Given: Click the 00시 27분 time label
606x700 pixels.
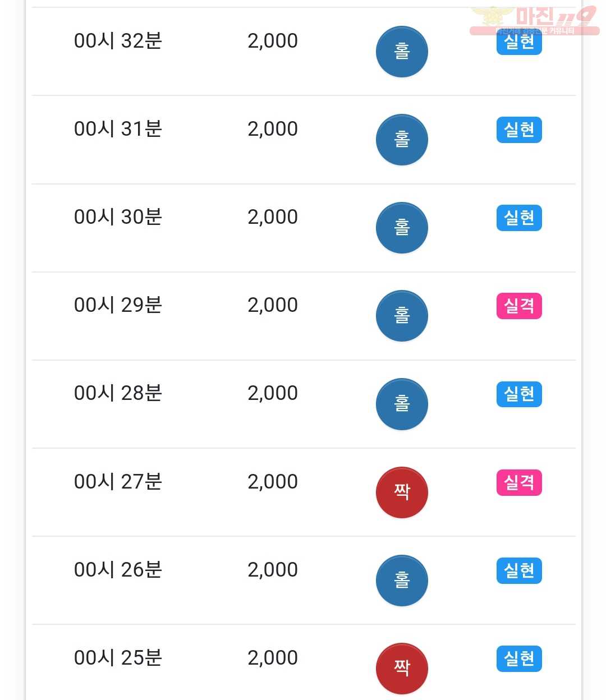Looking at the screenshot, I should 118,482.
